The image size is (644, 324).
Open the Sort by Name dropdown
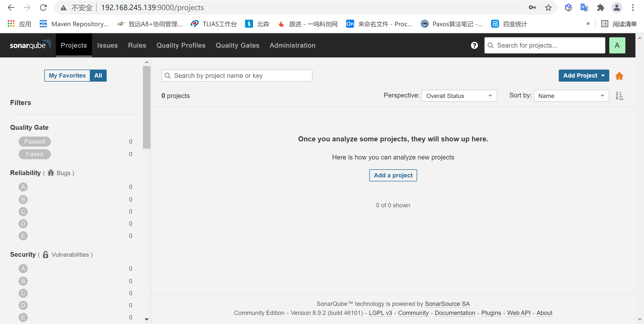coord(571,96)
